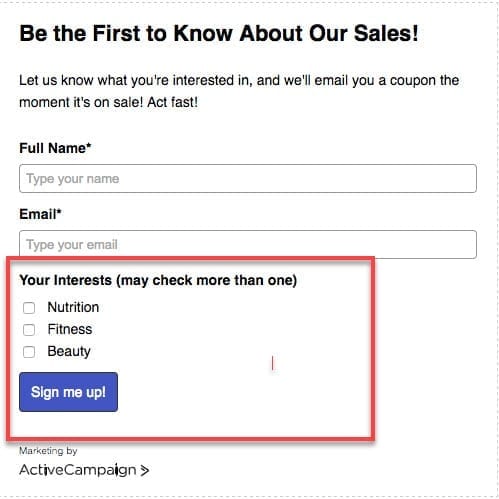Click the Your Interests section heading
Screen dimensions: 499x499
pyautogui.click(x=158, y=281)
